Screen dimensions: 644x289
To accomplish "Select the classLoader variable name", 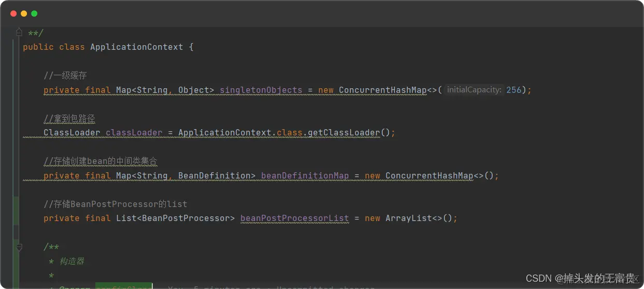I will click(x=134, y=132).
